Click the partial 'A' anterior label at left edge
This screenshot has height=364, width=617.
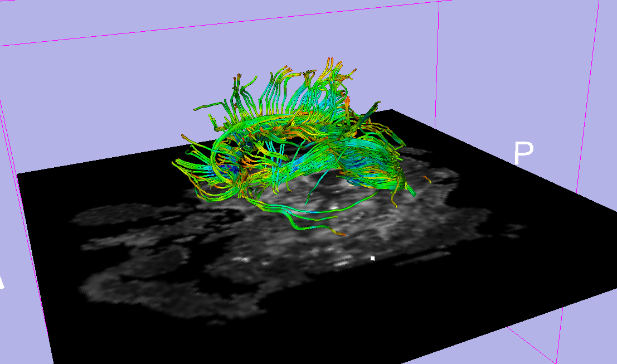point(2,282)
